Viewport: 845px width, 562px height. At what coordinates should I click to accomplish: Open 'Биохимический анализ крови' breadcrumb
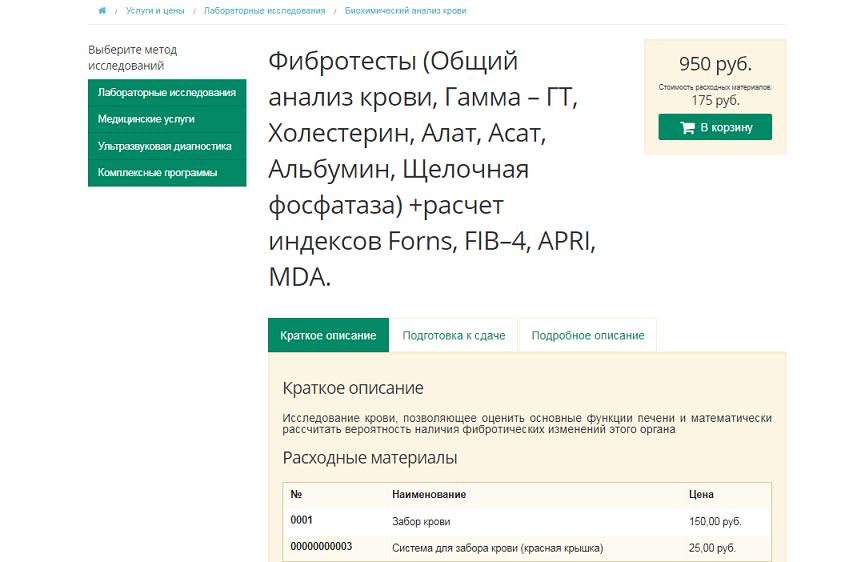pyautogui.click(x=405, y=11)
